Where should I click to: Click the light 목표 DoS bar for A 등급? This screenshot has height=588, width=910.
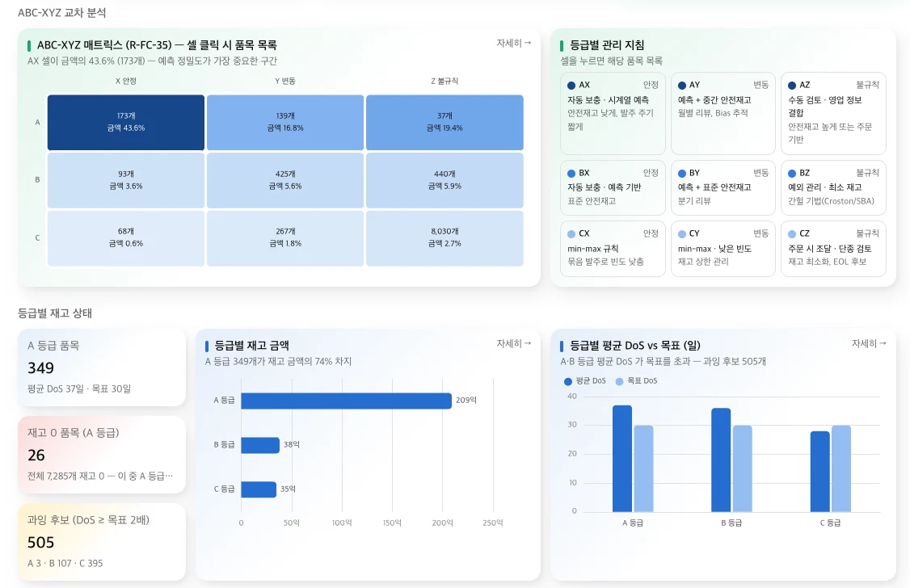coord(643,468)
